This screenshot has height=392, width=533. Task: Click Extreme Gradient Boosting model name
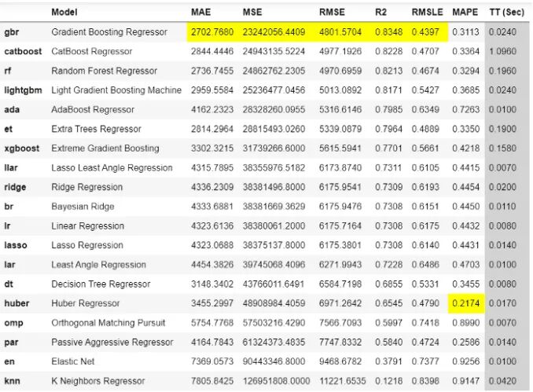click(x=105, y=148)
